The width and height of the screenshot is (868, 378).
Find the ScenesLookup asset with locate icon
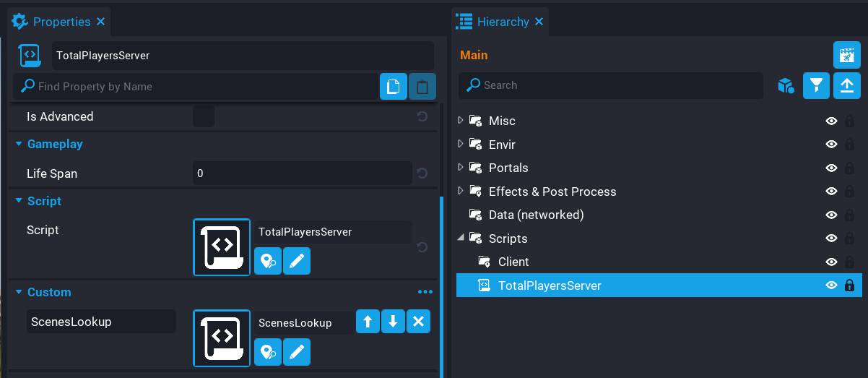[x=268, y=352]
